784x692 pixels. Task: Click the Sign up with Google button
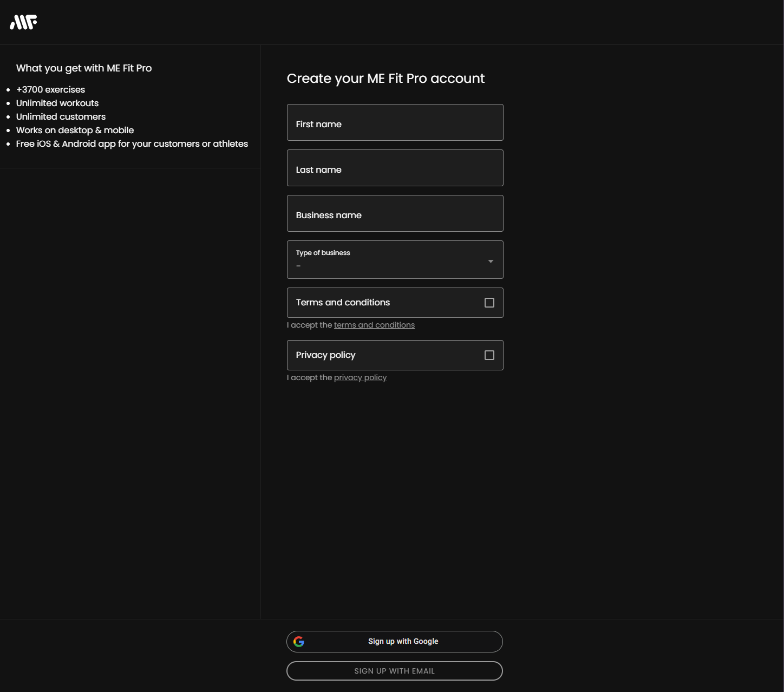click(394, 641)
